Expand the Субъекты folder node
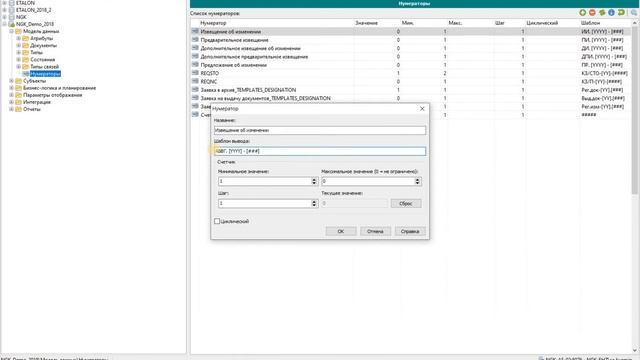The width and height of the screenshot is (640, 360). (11, 81)
